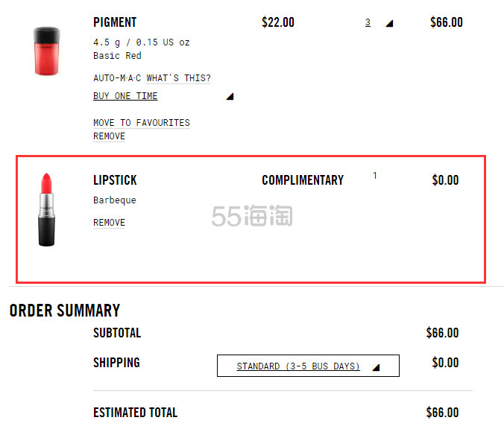Click the ESTIMATED TOTAL label
Screen dimensions: 504x432
(x=135, y=413)
